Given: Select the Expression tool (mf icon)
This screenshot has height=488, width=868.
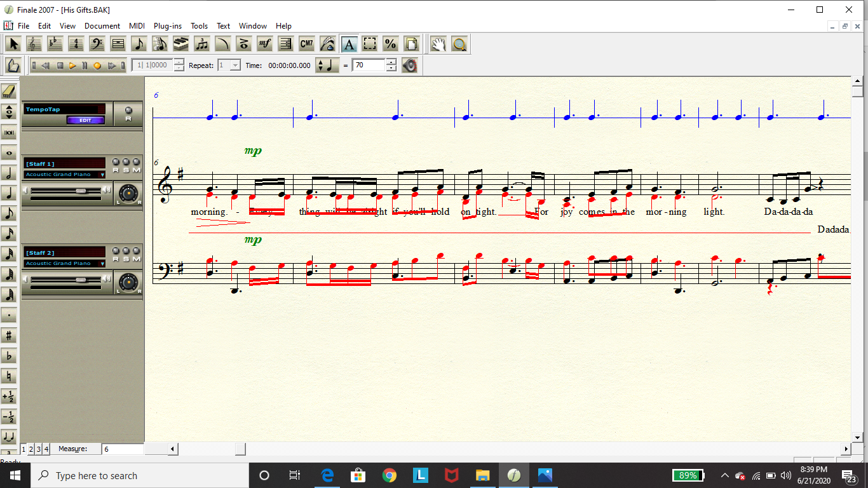Looking at the screenshot, I should coord(264,44).
